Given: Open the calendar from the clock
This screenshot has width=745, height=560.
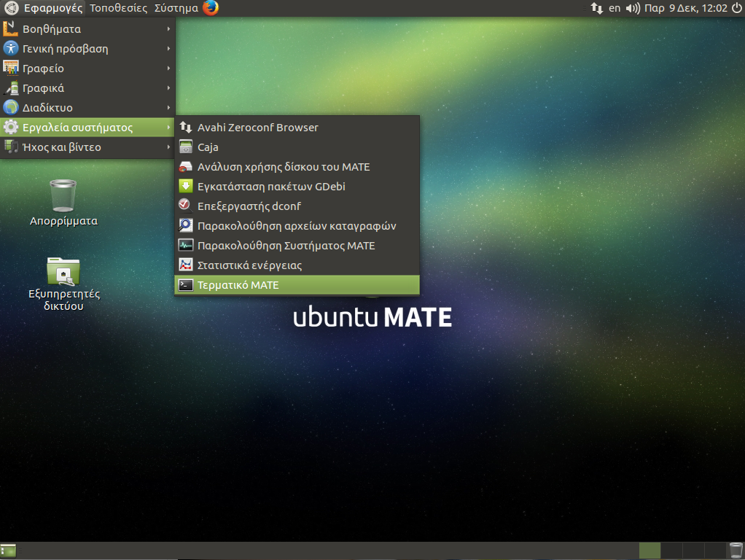Looking at the screenshot, I should coord(686,8).
